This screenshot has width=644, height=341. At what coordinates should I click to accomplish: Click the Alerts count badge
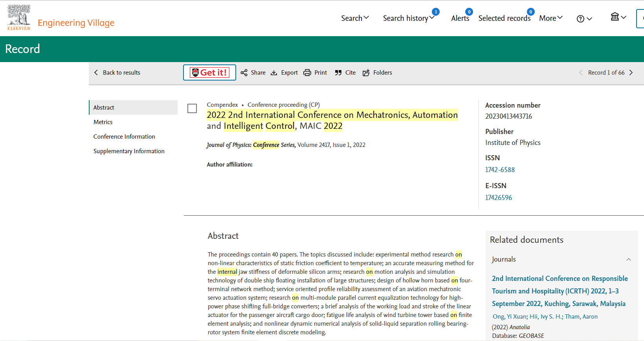[469, 12]
